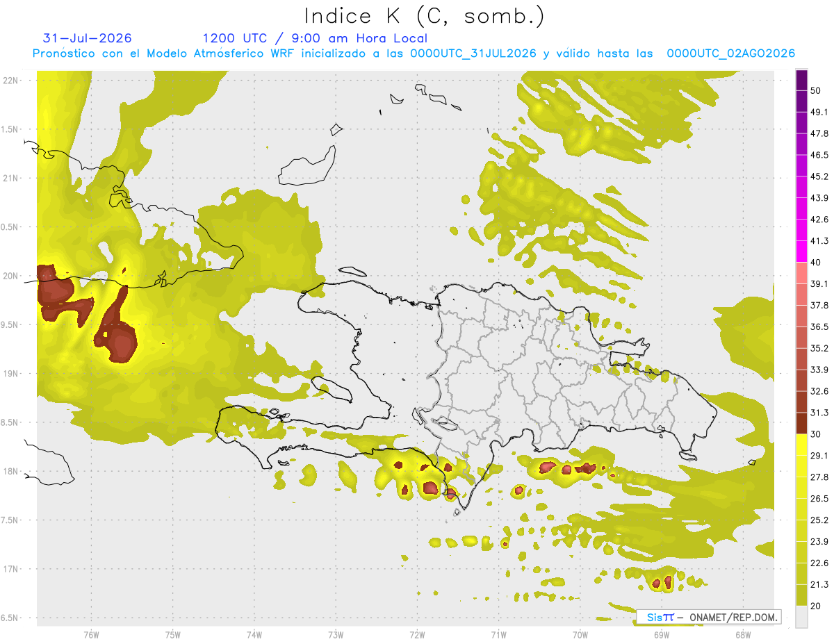Screen dimensions: 834x644
Task: Click the colorbar label '42.6'
Action: coord(819,220)
